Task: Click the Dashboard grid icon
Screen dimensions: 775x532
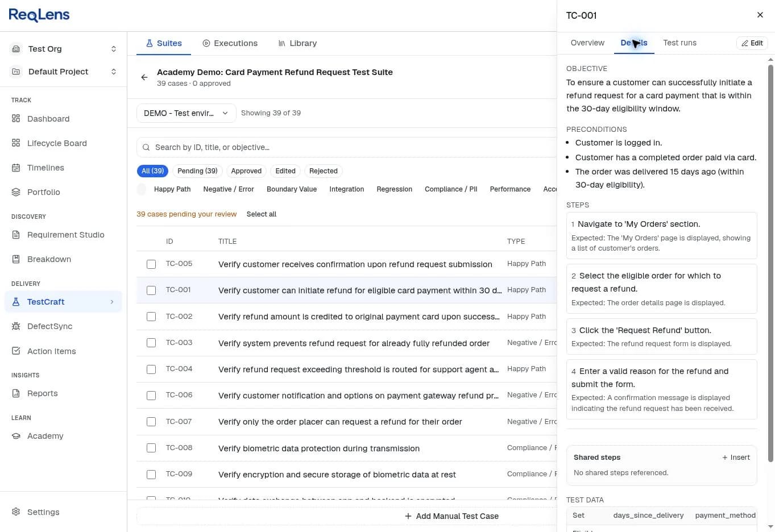Action: tap(16, 119)
